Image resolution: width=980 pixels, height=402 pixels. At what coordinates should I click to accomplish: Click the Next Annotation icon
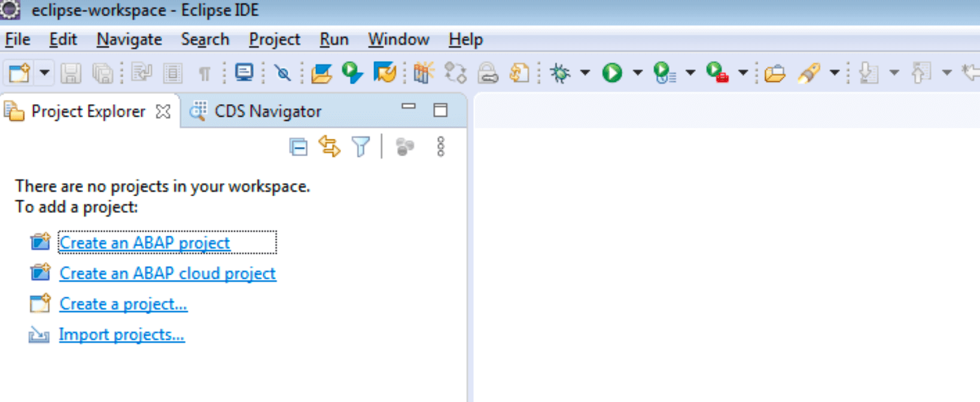click(x=868, y=73)
